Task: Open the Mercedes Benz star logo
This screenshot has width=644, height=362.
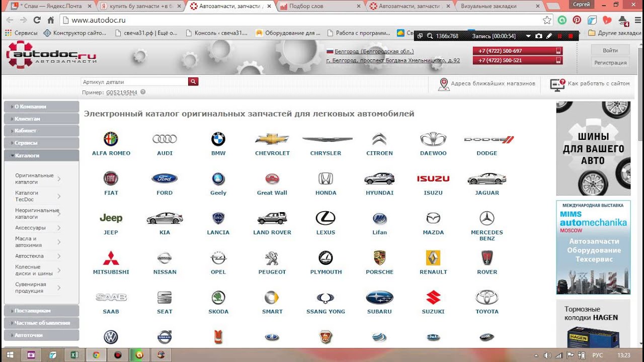Action: tap(487, 218)
